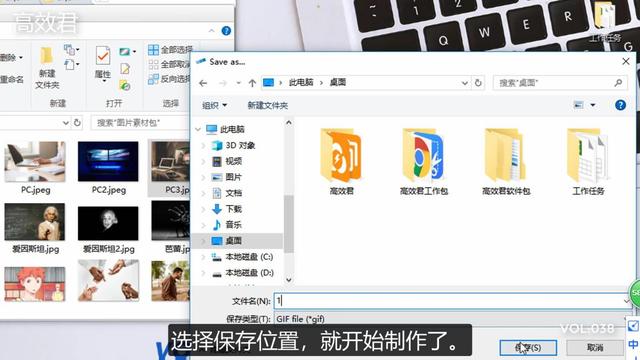Expand the 3D 对象 tree node

203,145
